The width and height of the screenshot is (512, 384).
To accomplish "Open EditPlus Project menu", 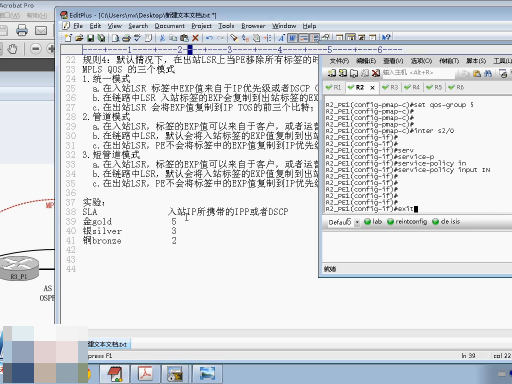I will pyautogui.click(x=201, y=26).
